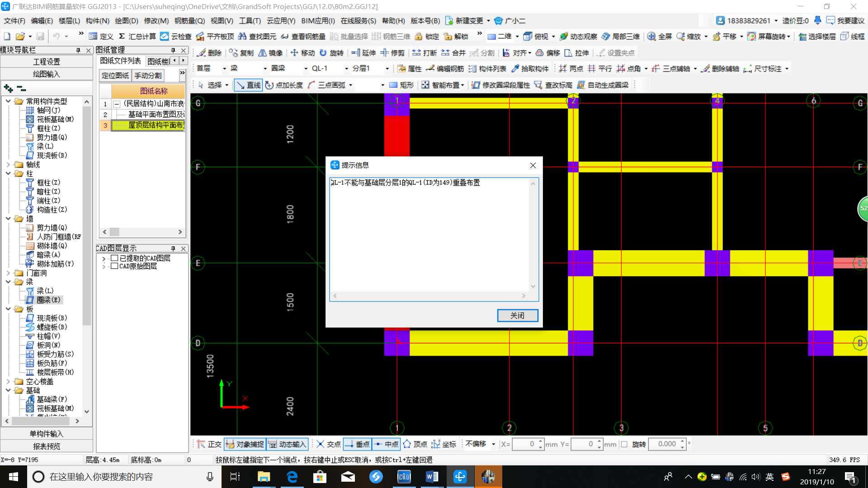Click 关闭 button in the dialog

(518, 315)
